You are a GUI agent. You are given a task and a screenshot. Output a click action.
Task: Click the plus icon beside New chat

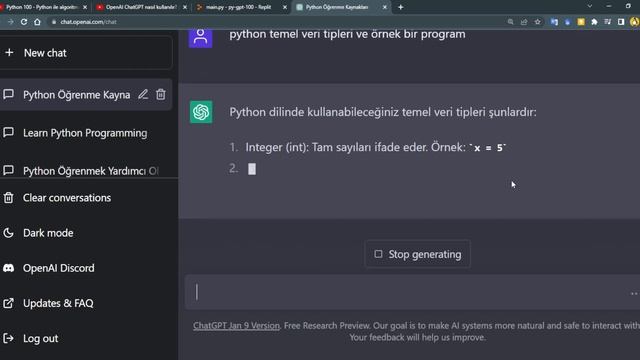click(9, 53)
